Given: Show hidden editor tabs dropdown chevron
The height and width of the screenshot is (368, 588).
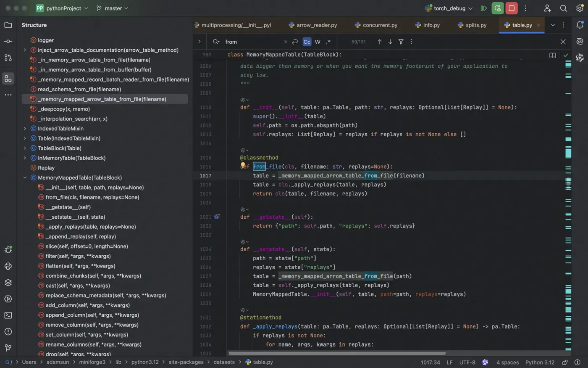Looking at the screenshot, I should pos(553,25).
